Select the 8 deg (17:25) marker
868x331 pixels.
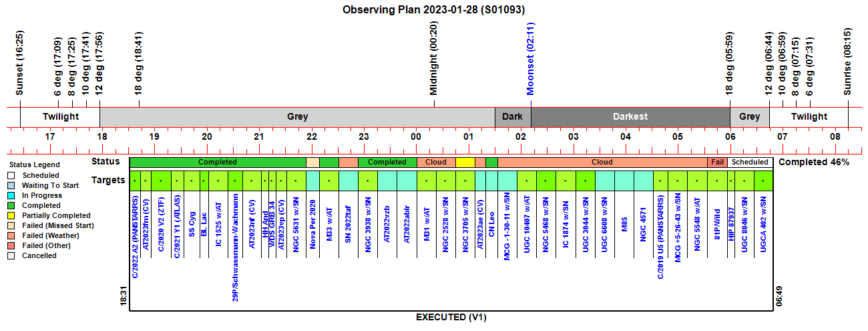coord(72,67)
